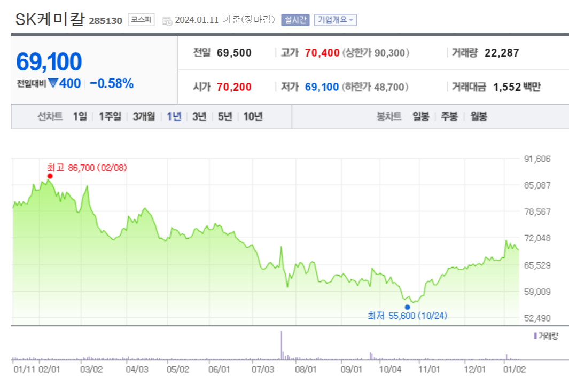Switch to the 월봉 monthly candle chart
This screenshot has width=569, height=392.
pos(479,116)
